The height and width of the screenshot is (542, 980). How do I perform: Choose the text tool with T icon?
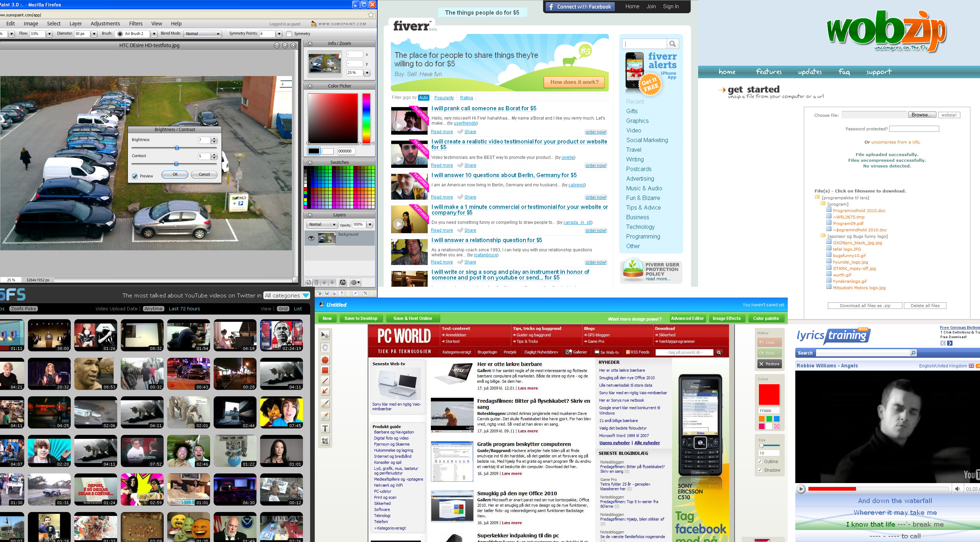(325, 429)
